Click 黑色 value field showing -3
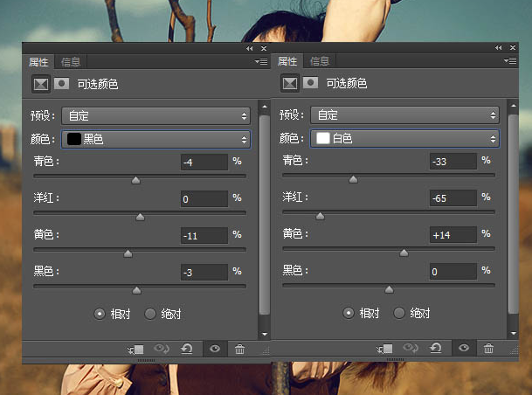 pos(204,272)
